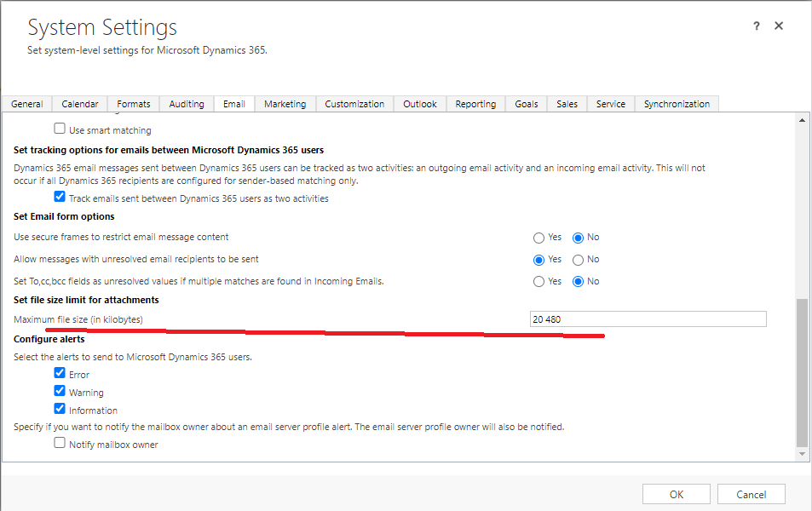The image size is (812, 511).
Task: Open the Customization tab
Action: [354, 104]
